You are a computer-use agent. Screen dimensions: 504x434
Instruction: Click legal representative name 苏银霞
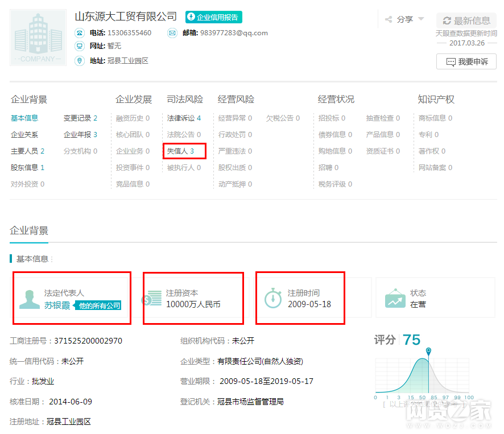tap(57, 305)
